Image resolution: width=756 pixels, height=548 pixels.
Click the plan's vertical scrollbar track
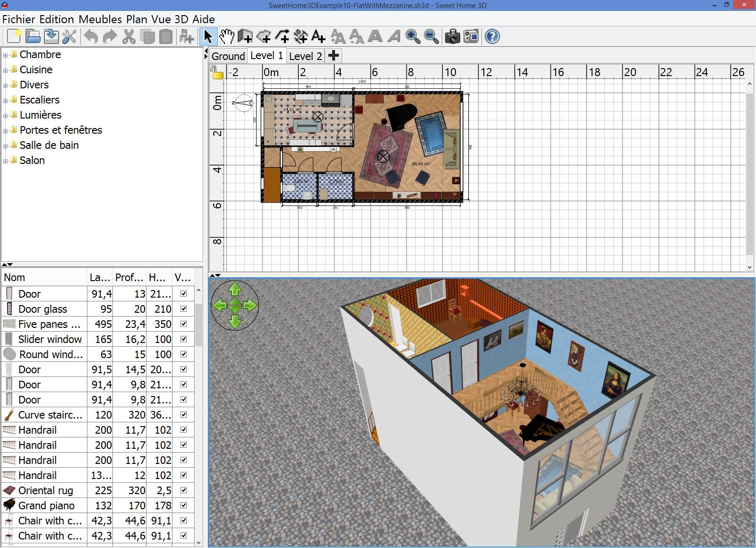(x=749, y=189)
